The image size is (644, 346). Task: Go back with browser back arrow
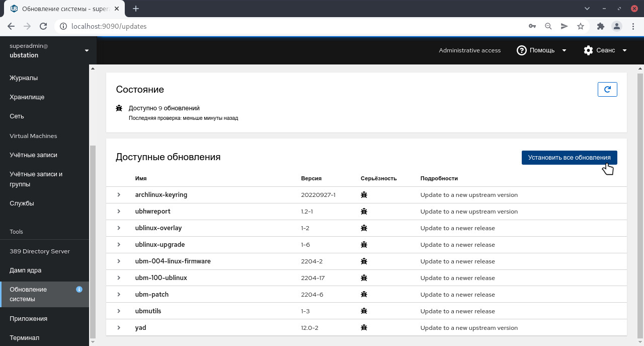click(x=11, y=26)
